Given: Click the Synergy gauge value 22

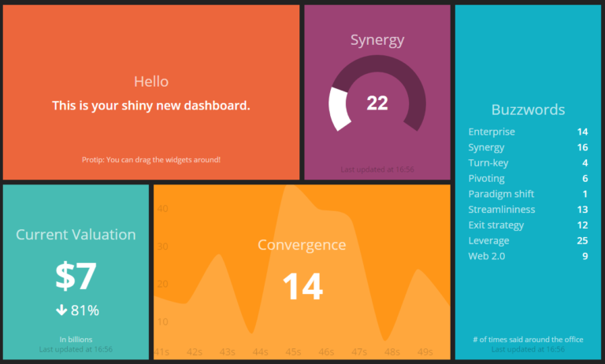Looking at the screenshot, I should 377,103.
